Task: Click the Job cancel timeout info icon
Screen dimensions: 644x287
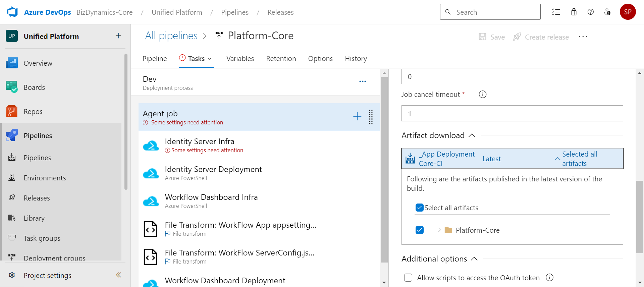Action: [483, 95]
